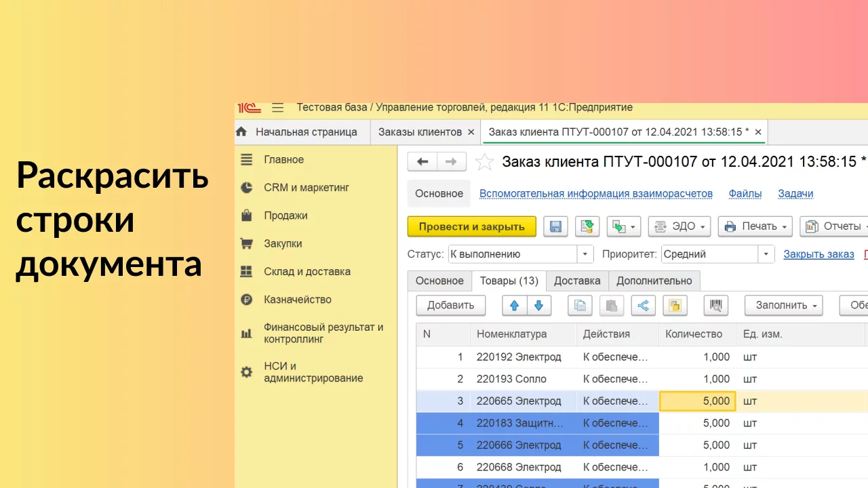Viewport: 868px width, 488px height.
Task: Click the Казначейство ruble icon
Action: 247,299
